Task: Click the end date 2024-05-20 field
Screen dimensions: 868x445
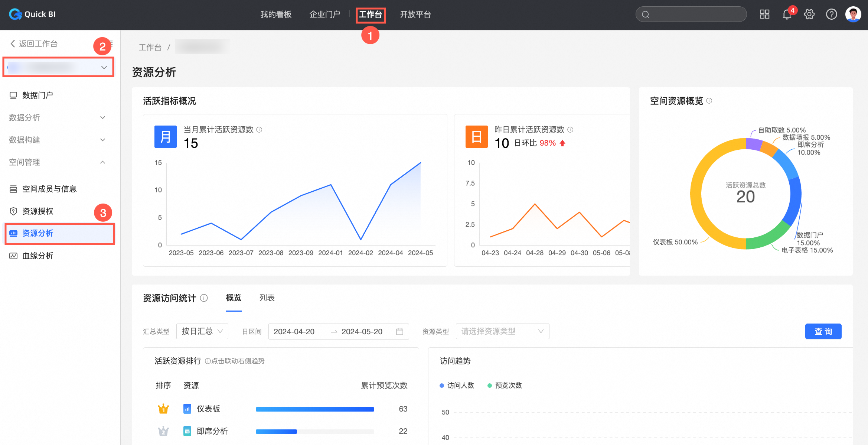Action: coord(362,331)
